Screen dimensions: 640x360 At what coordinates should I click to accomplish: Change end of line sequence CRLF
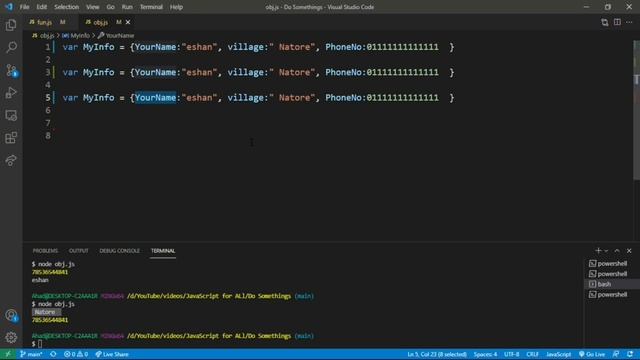532,354
